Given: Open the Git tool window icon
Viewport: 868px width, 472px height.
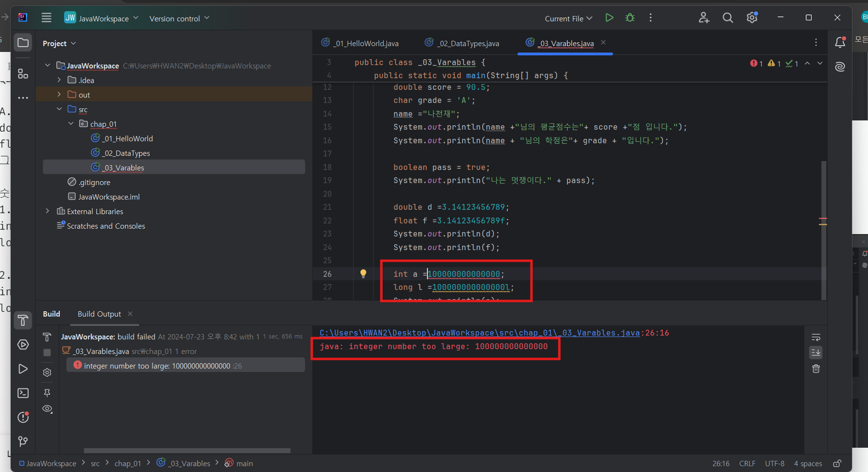Looking at the screenshot, I should 23,441.
